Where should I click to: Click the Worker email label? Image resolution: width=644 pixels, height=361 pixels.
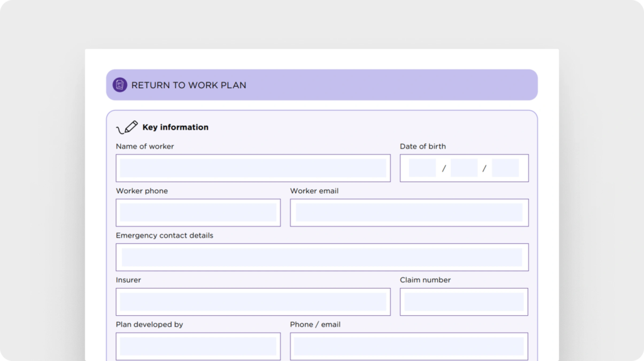click(314, 191)
